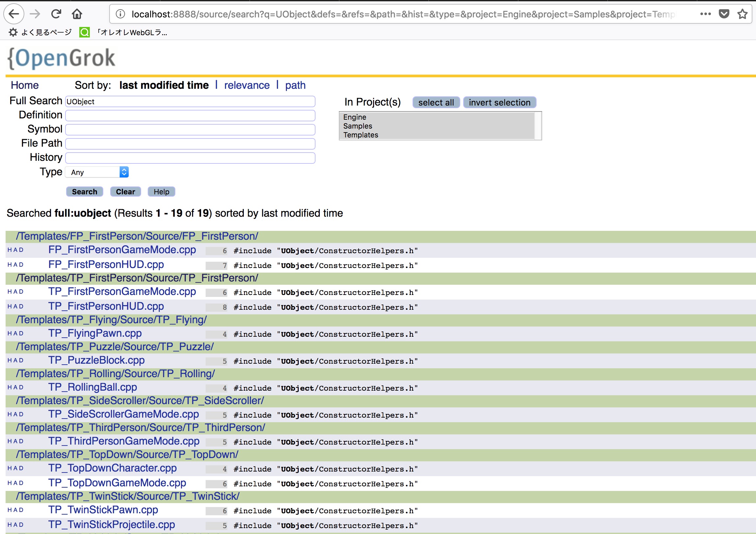756x534 pixels.
Task: Open /Templates/TP_FirstPerson/Source/TP_FirstPerson/ directory link
Action: (x=137, y=278)
